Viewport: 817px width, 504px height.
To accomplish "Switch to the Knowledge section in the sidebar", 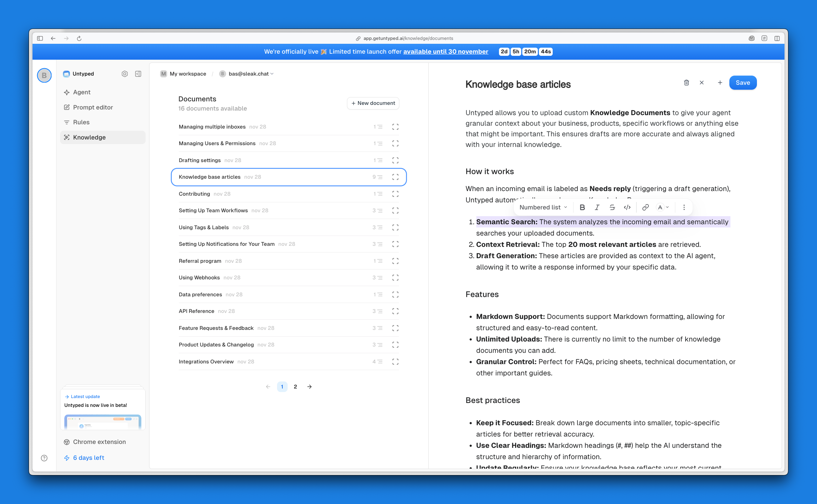I will tap(89, 137).
